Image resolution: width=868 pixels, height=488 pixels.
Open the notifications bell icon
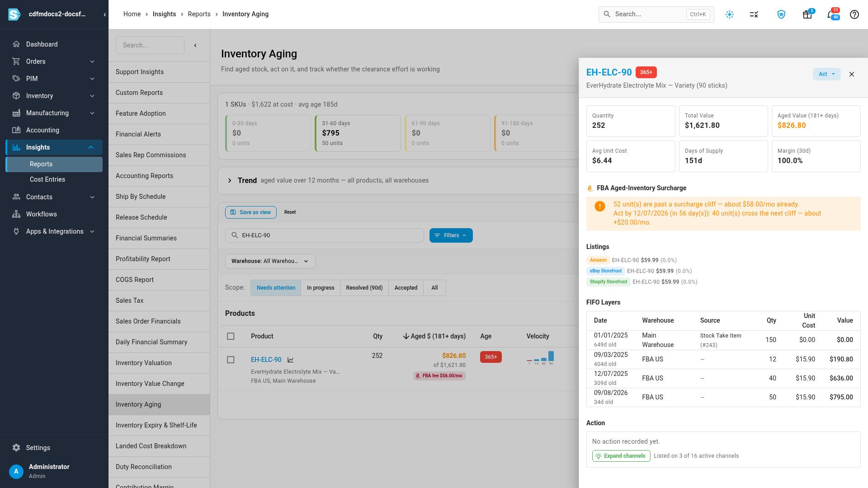(x=830, y=14)
